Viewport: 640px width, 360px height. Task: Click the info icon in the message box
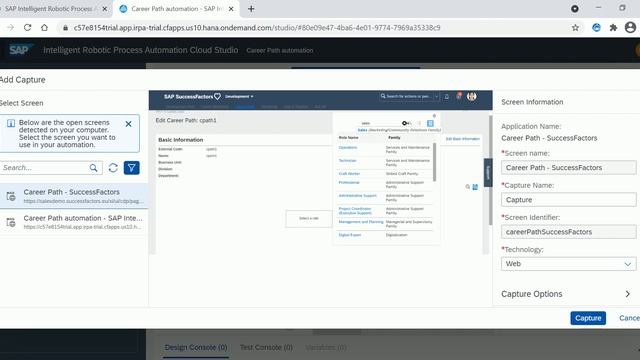[11, 123]
